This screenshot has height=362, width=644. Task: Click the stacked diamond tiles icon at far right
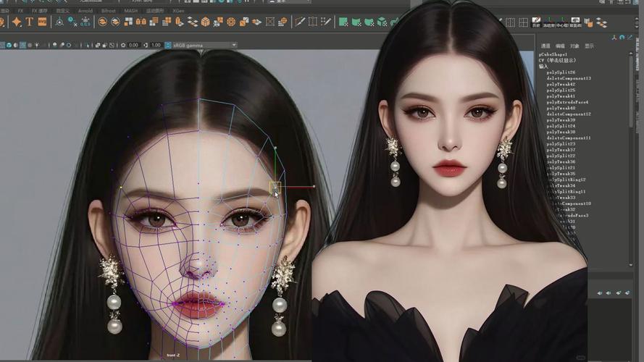coord(602,22)
